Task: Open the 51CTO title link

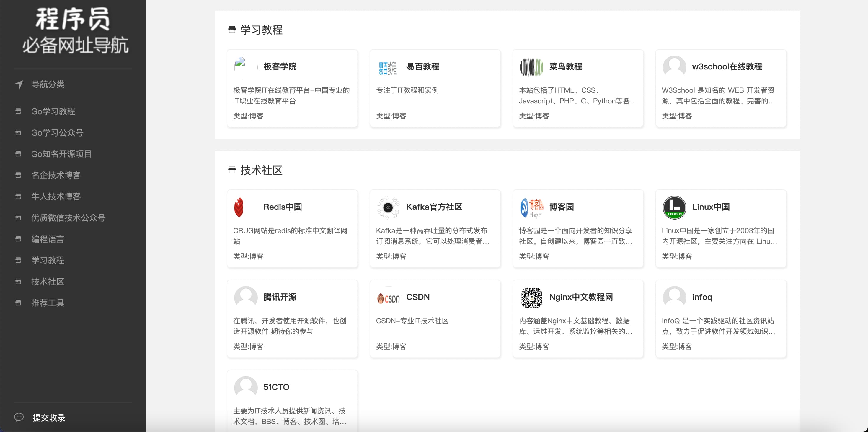Action: pos(276,387)
